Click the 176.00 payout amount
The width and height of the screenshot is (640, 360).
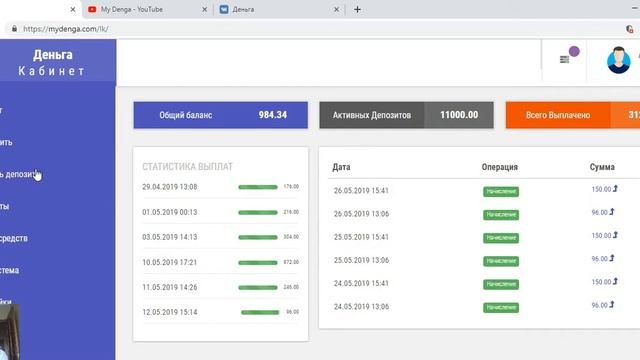291,187
